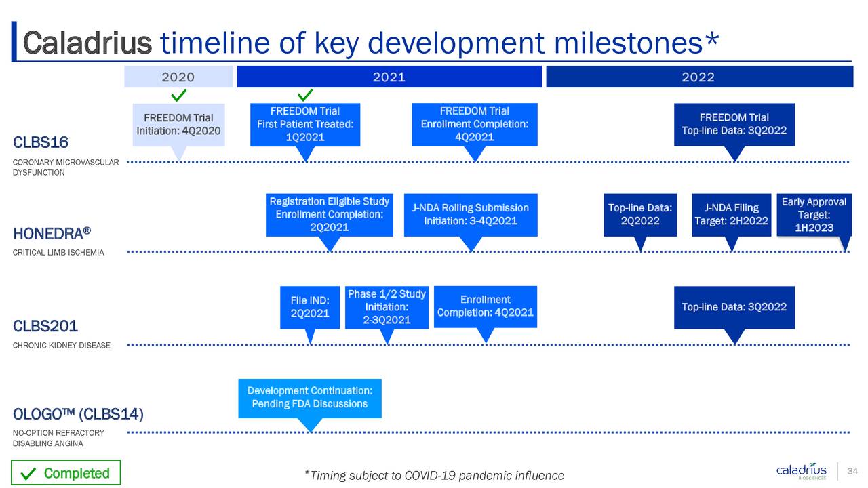
Task: Click the 'NO-OPTION REFRACTORY DISABLING ANGINA' subtitle
Action: pos(58,439)
